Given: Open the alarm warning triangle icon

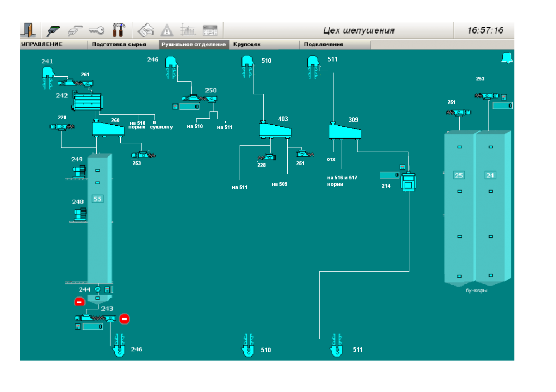Looking at the screenshot, I should [x=167, y=31].
